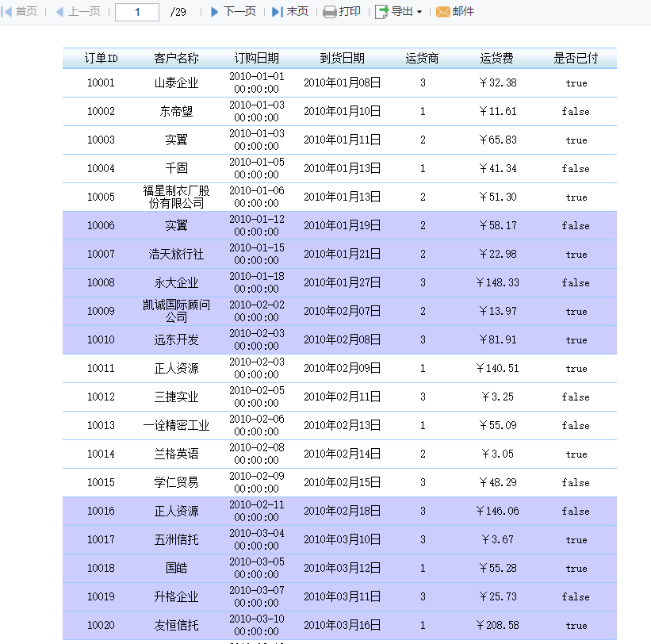
Task: Click customer name 东帝望
Action: (176, 111)
